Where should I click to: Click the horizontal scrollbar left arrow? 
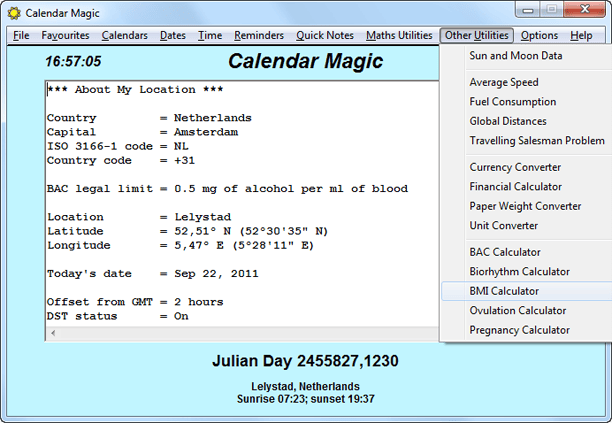(53, 333)
